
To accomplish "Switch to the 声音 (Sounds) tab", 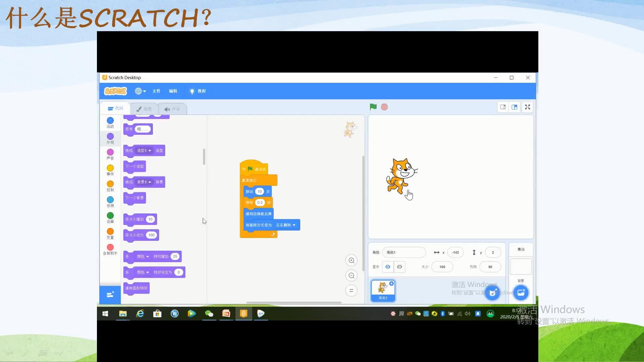I will click(x=172, y=109).
